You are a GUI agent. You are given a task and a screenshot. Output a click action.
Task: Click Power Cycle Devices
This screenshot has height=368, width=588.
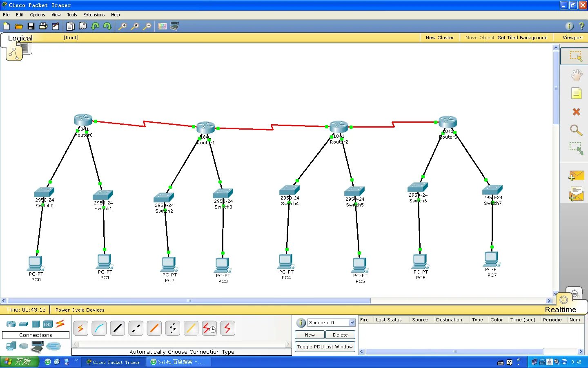[x=80, y=310]
